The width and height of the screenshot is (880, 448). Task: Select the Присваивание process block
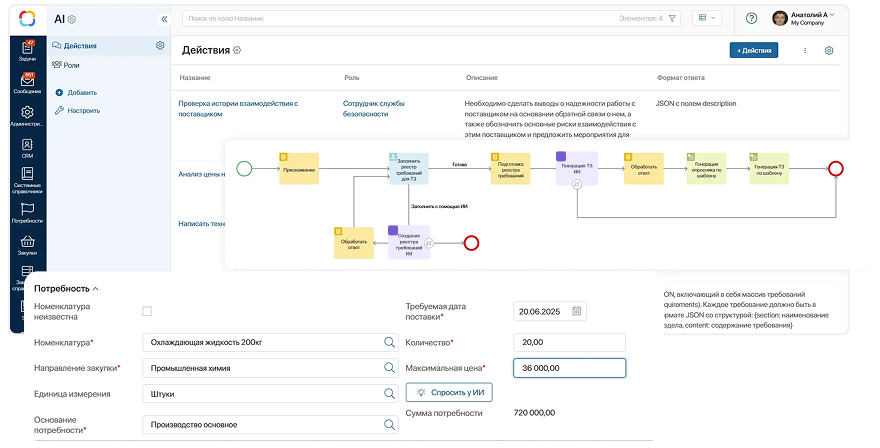(x=299, y=168)
